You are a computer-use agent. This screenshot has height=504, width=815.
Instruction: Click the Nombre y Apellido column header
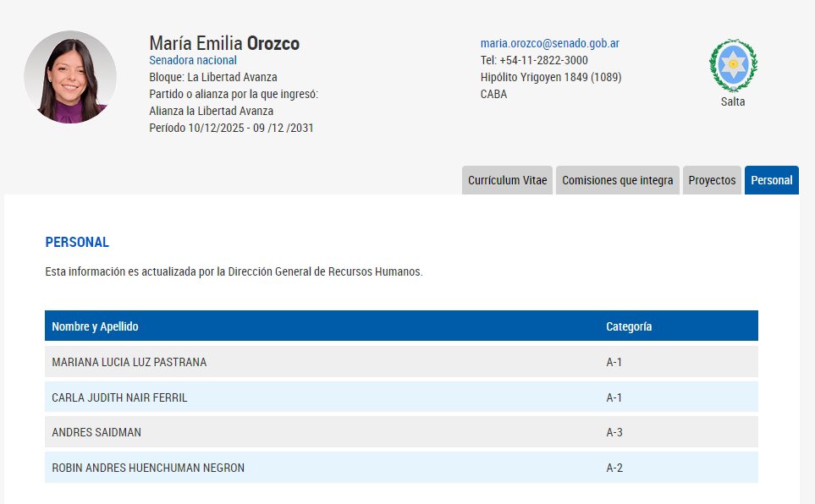[95, 326]
